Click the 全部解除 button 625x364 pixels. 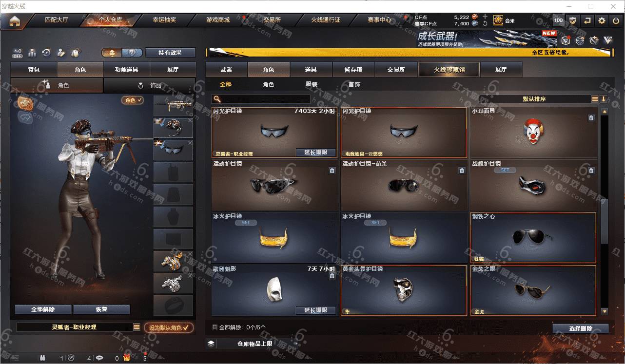click(x=43, y=309)
